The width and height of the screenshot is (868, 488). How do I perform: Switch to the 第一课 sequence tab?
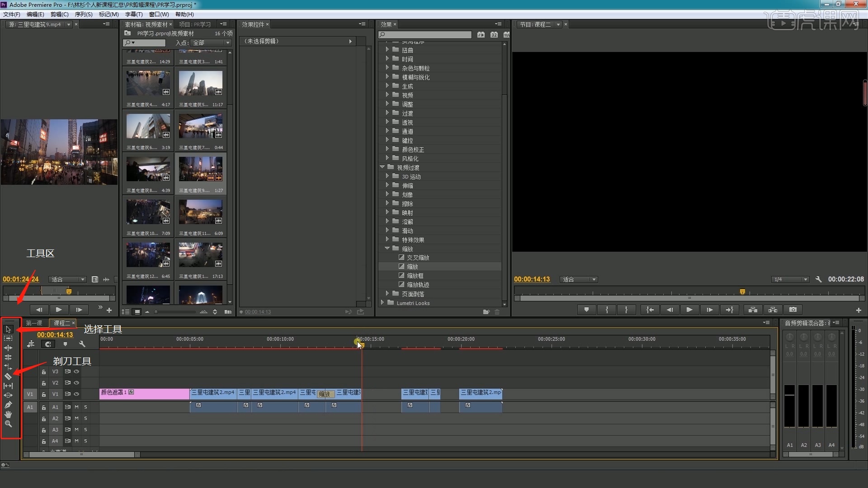34,323
